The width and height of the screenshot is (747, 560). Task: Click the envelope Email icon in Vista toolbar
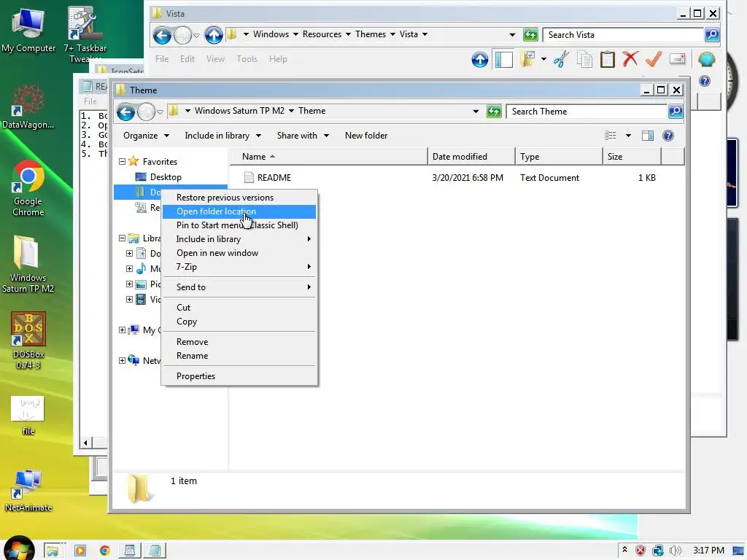(677, 59)
